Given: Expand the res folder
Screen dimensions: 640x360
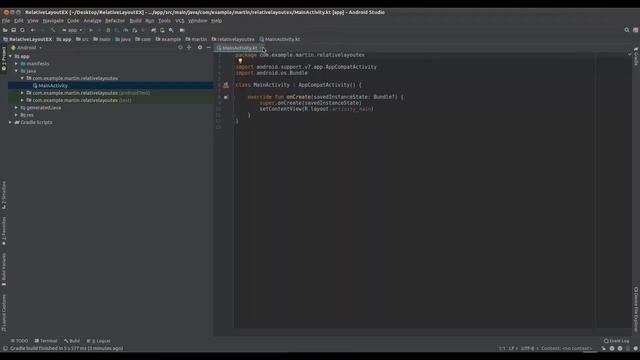Looking at the screenshot, I should pos(17,115).
